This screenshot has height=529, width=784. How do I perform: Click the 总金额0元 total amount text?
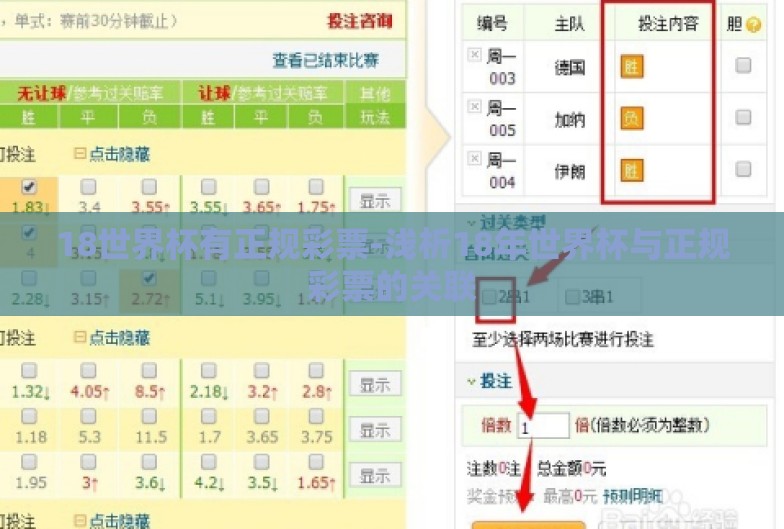pos(571,468)
